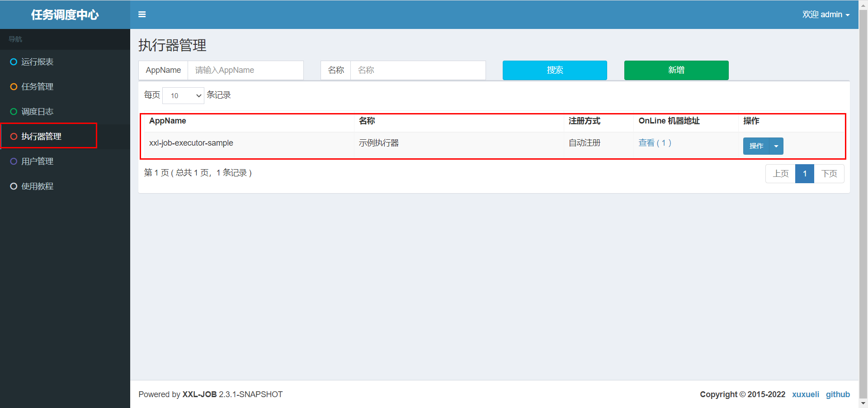This screenshot has width=868, height=408.
Task: Go to 下页 next page
Action: click(829, 173)
